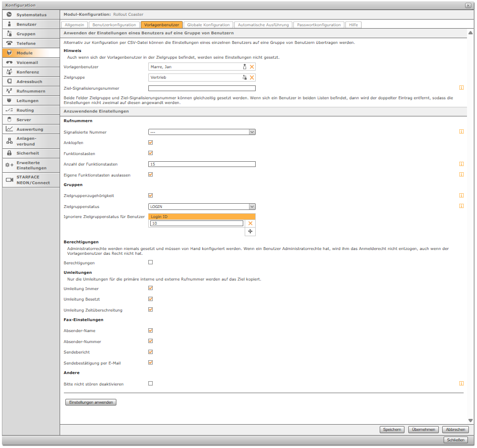Viewport: 477px width, 448px height.
Task: Show info for Ziel-Signalisierungsnummer
Action: coord(461,88)
